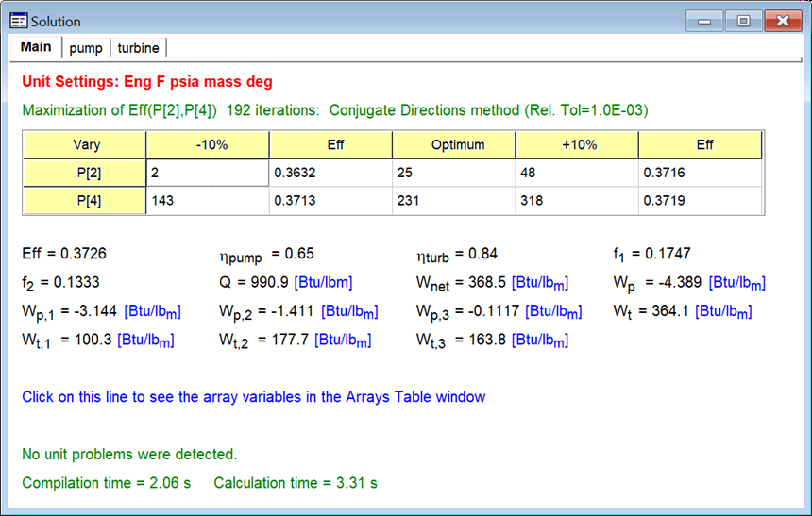Screen dimensions: 812x516
Task: Minimize the Solution window
Action: (704, 20)
